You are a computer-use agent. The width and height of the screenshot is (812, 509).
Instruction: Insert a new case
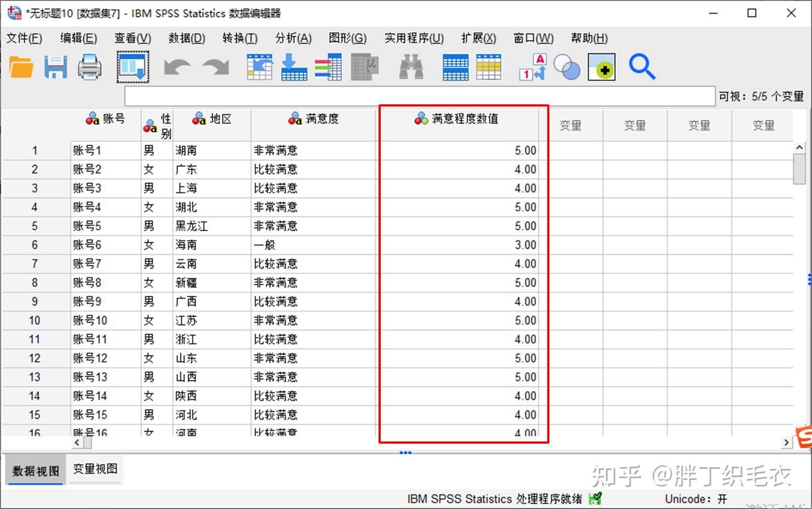[454, 66]
